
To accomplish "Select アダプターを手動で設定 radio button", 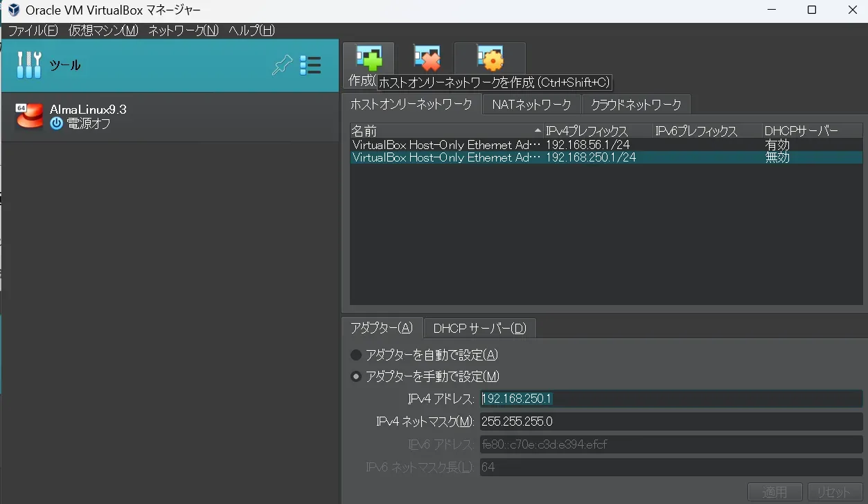I will (356, 376).
